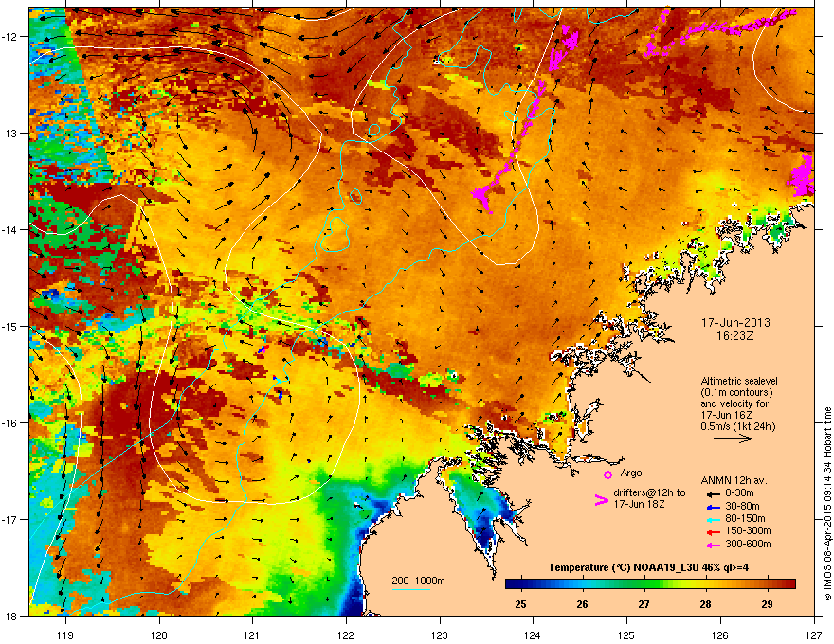Click the '0-30m' depth label
Screen dimensions: 834x644
[x=739, y=493]
